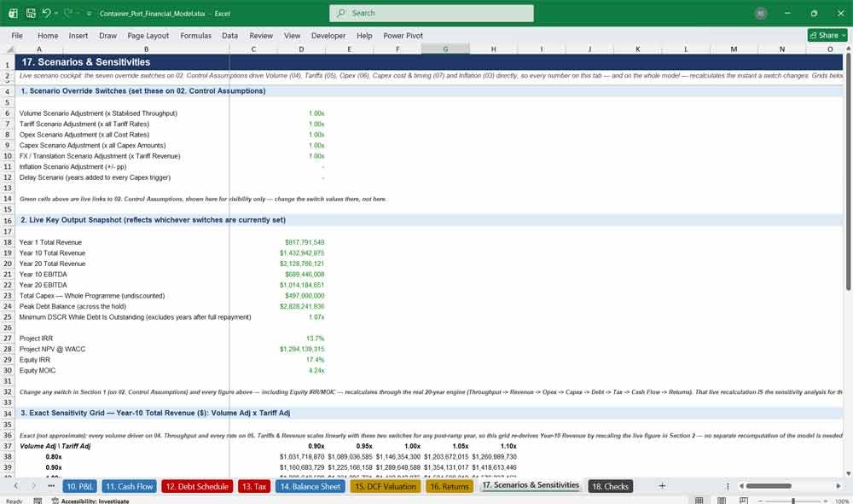Zoom out with the minus button
Viewport: 853px width, 504px height.
pyautogui.click(x=761, y=501)
